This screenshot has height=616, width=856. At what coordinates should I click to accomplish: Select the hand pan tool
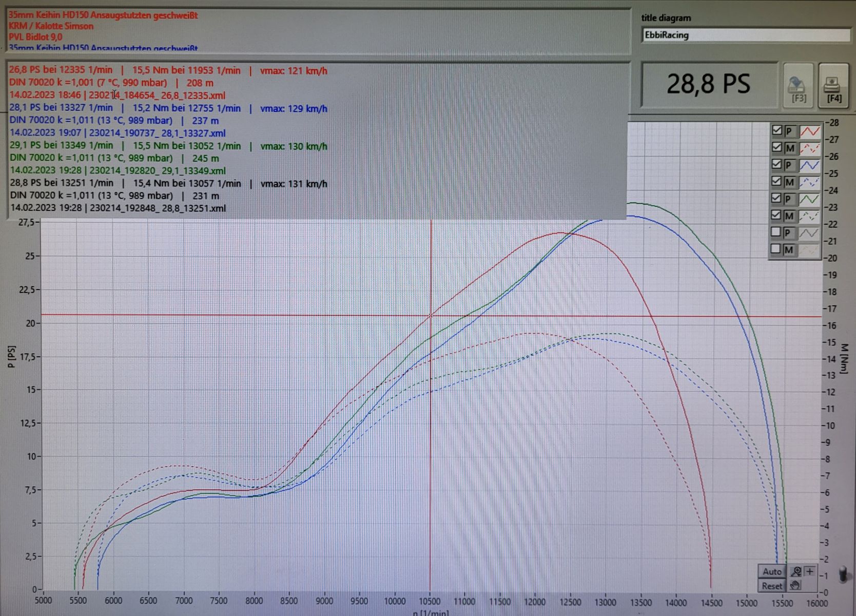point(795,585)
